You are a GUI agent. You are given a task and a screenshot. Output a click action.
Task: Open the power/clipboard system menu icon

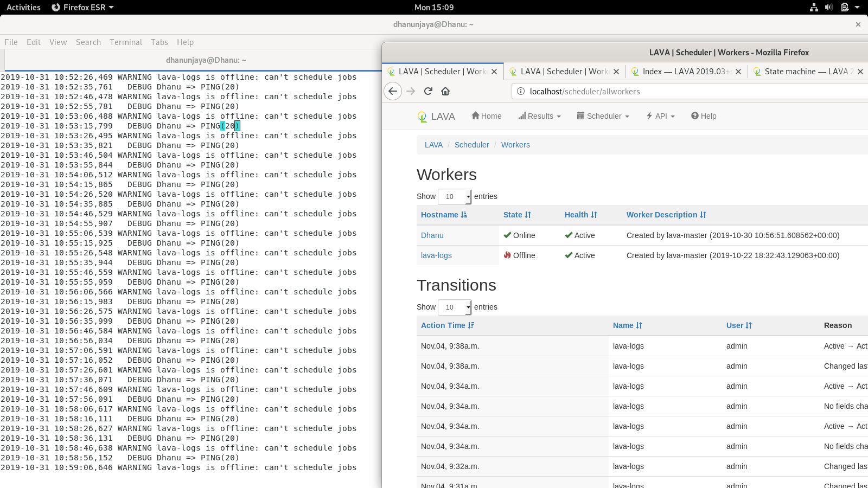pos(845,7)
